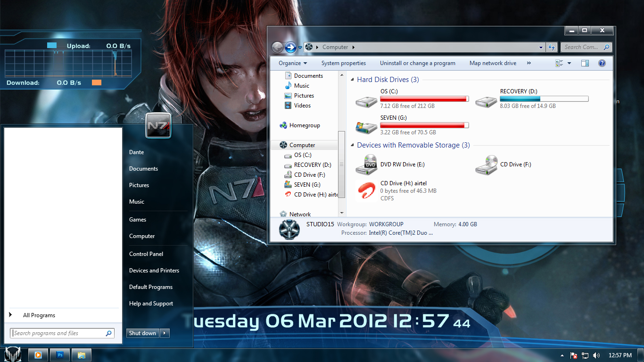Click the volume speaker tray icon
The height and width of the screenshot is (362, 644).
pyautogui.click(x=596, y=355)
